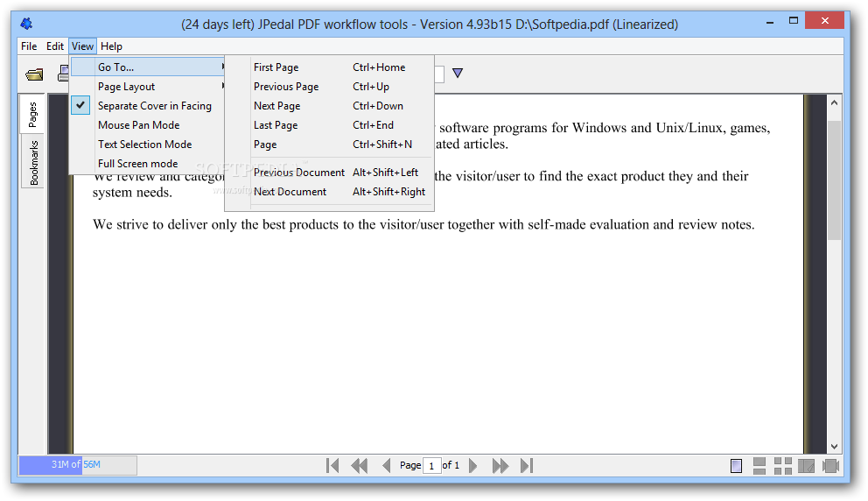The width and height of the screenshot is (868, 501).
Task: Click the blue triangle dropdown arrow in toolbar
Action: click(458, 73)
